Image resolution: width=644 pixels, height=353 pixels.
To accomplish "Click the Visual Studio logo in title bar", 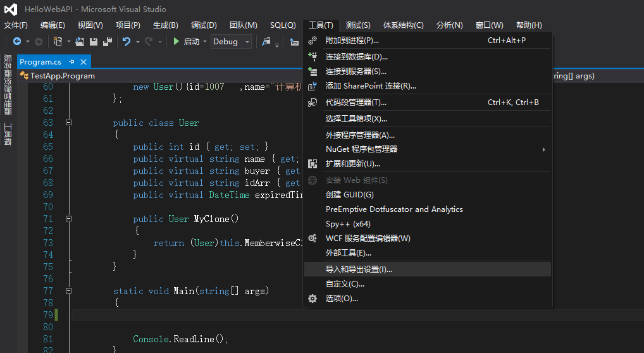I will click(x=11, y=9).
